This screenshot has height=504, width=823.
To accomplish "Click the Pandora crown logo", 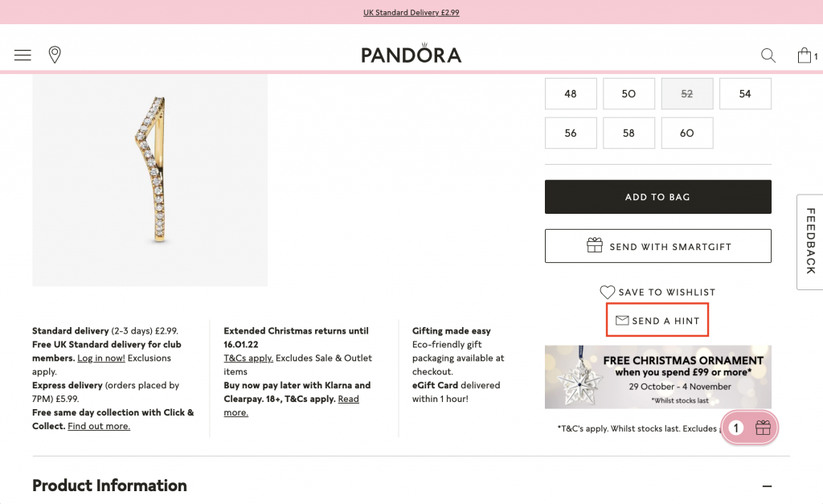I will click(x=411, y=52).
